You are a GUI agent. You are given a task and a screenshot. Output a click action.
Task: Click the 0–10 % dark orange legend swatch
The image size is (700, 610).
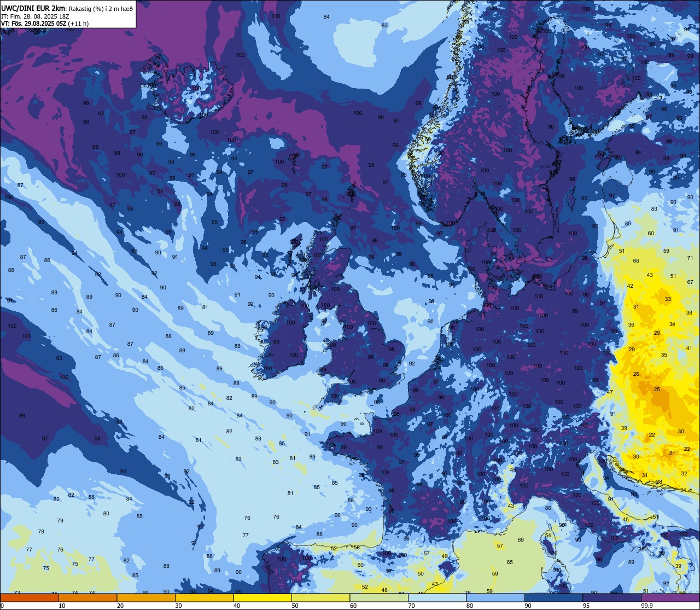[x=30, y=598]
